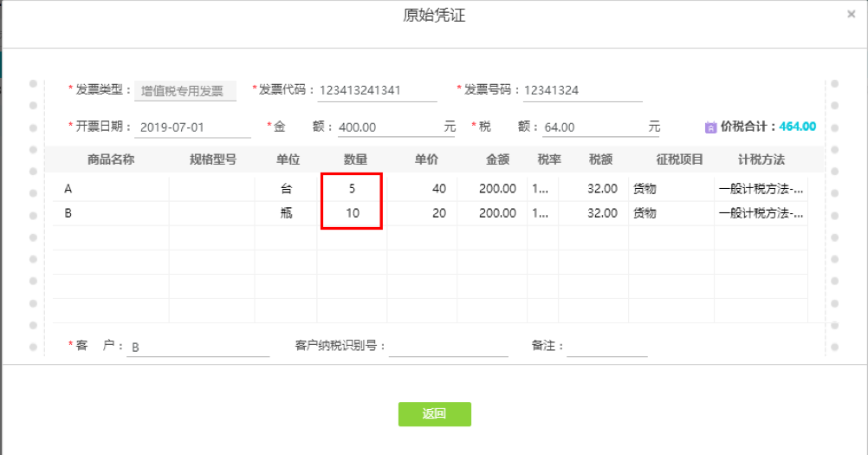Click the 单价 column header
The width and height of the screenshot is (868, 455).
click(x=426, y=160)
